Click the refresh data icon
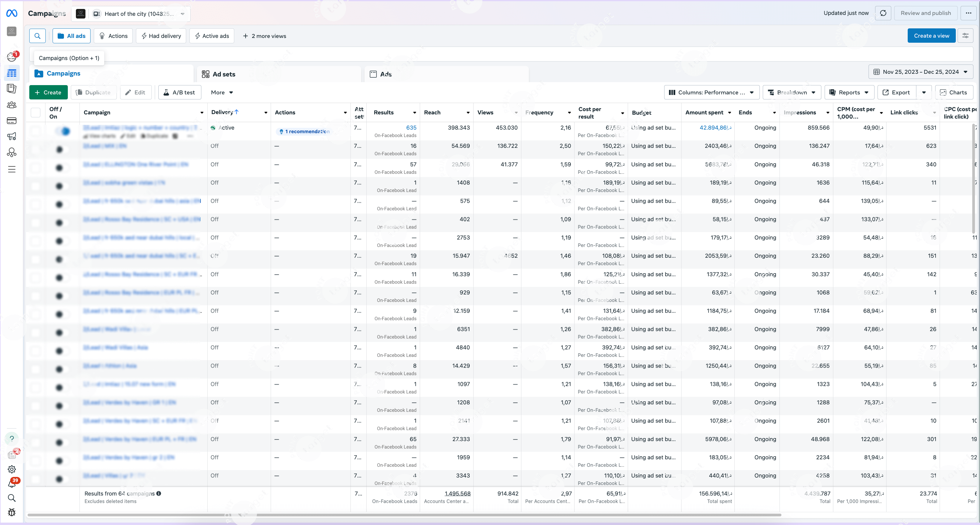 tap(883, 13)
